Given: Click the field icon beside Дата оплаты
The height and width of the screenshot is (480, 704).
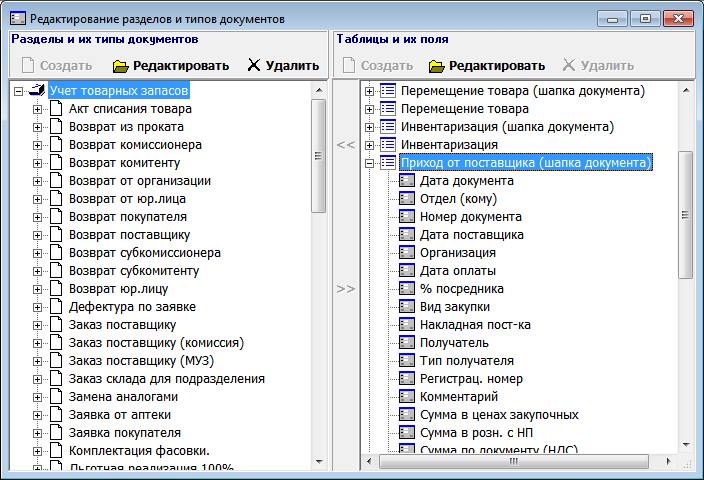Looking at the screenshot, I should click(407, 271).
